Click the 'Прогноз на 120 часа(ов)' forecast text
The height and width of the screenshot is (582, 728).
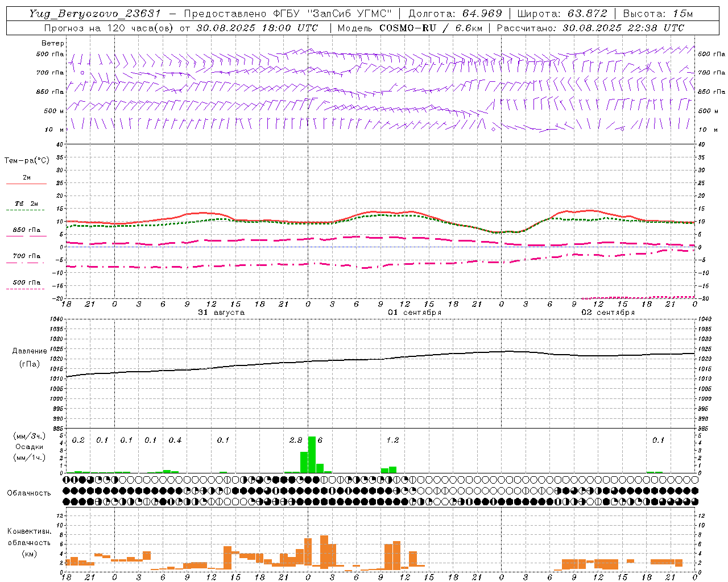(109, 28)
